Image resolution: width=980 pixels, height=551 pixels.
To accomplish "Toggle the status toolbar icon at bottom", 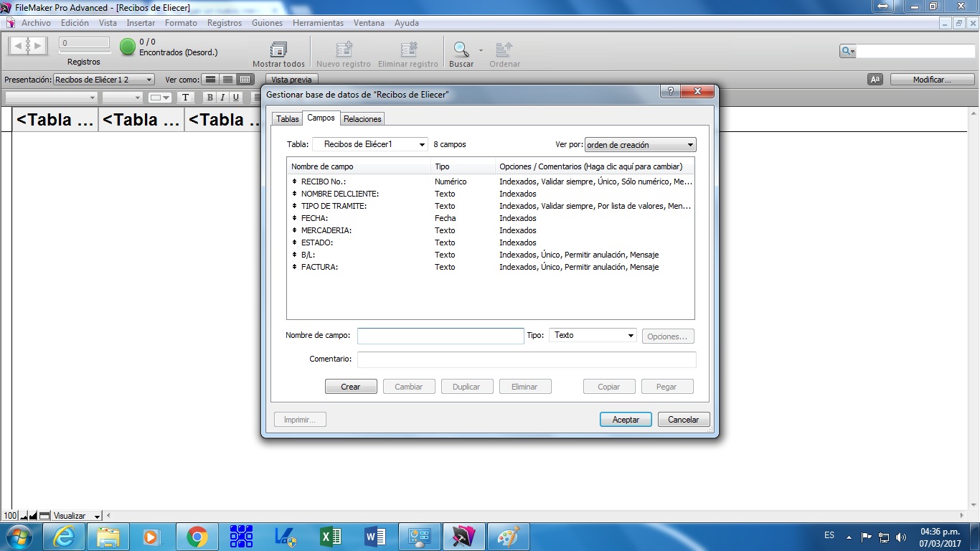I will pos(44,516).
